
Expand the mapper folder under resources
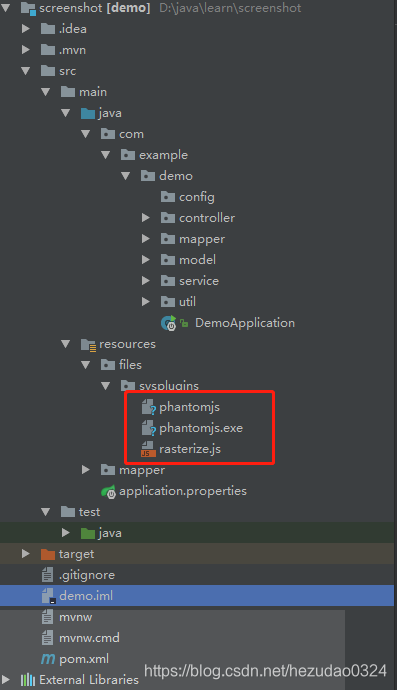pyautogui.click(x=86, y=470)
